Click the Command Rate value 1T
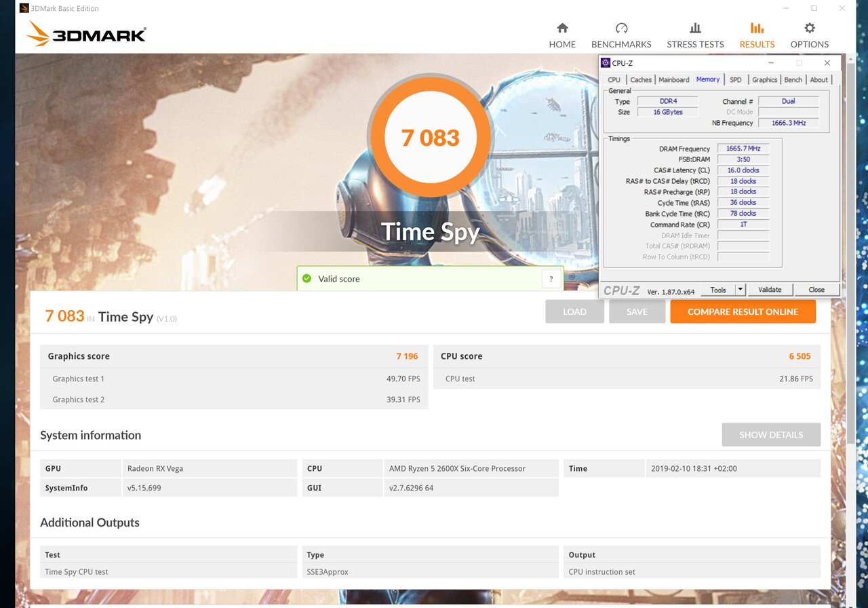 coord(743,224)
